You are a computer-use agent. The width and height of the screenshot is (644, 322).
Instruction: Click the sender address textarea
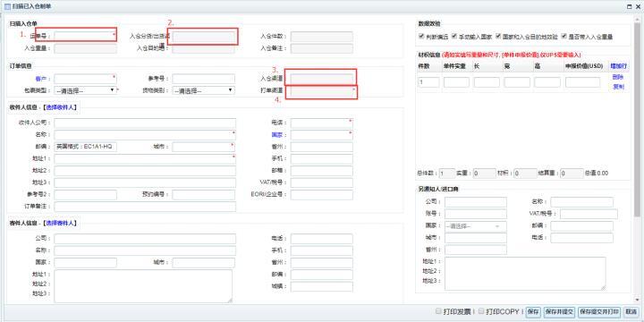pos(143,286)
